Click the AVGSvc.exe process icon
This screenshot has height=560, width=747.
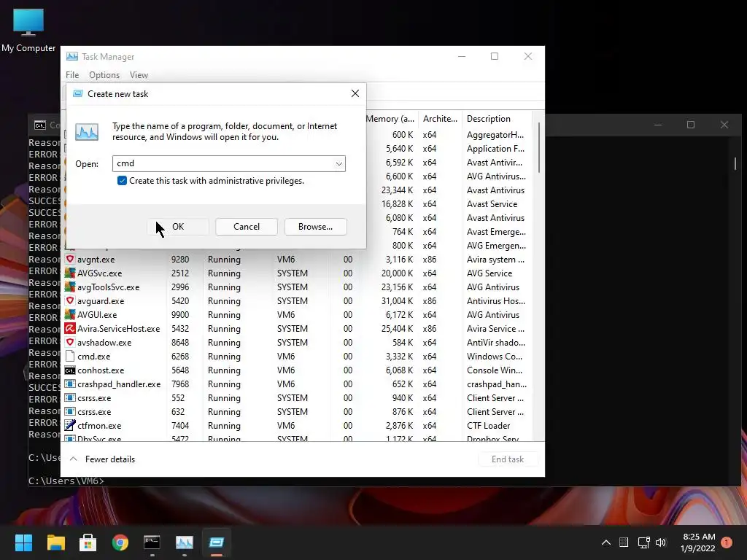click(70, 273)
